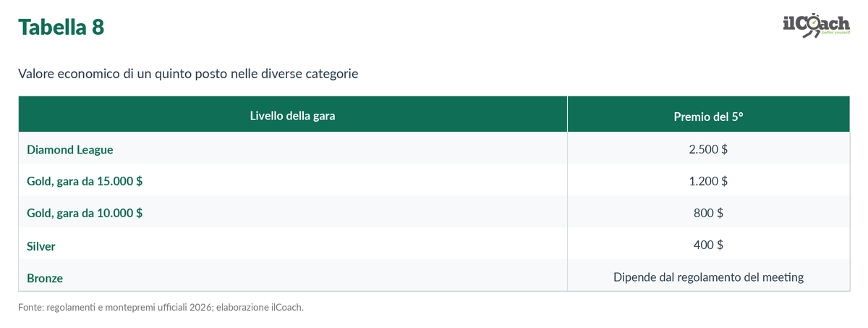868x328 pixels.
Task: Select the Bronze row label
Action: pyautogui.click(x=45, y=278)
